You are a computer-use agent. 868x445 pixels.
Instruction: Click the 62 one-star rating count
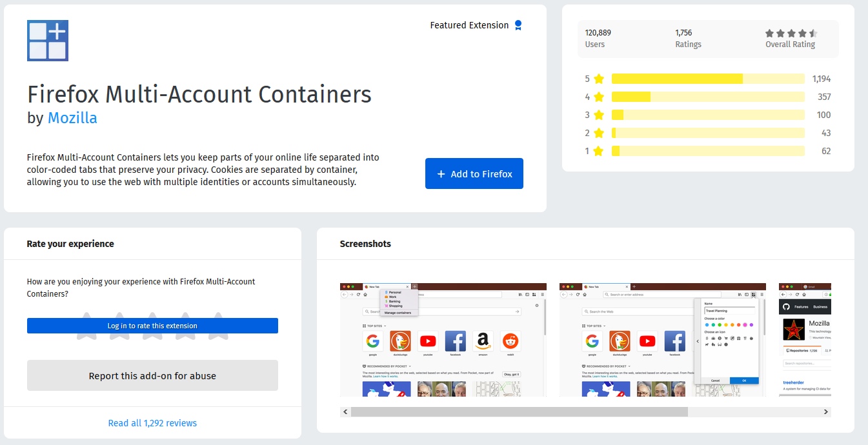pyautogui.click(x=826, y=151)
